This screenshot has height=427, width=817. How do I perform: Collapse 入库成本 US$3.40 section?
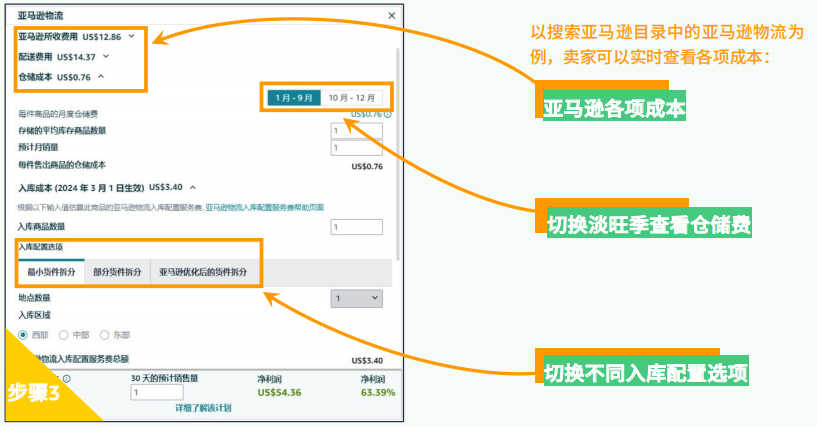click(x=193, y=187)
